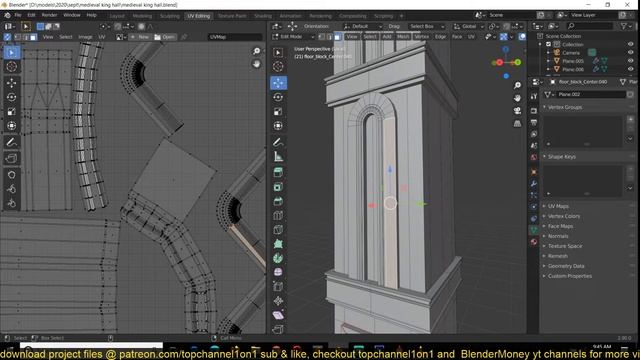Toggle the Collection exclude checkbox
The height and width of the screenshot is (360, 640).
pos(549,44)
